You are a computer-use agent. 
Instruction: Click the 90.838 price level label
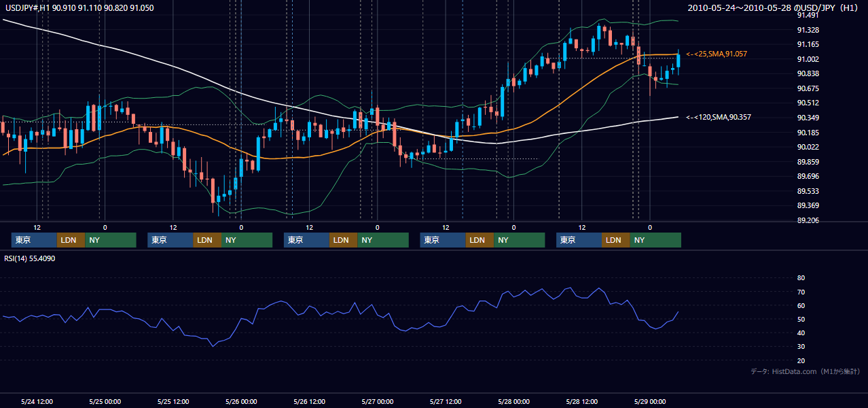(808, 74)
